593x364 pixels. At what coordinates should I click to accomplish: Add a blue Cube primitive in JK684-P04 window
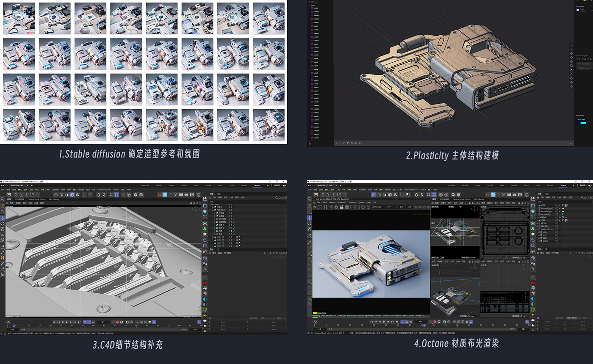pos(205,211)
